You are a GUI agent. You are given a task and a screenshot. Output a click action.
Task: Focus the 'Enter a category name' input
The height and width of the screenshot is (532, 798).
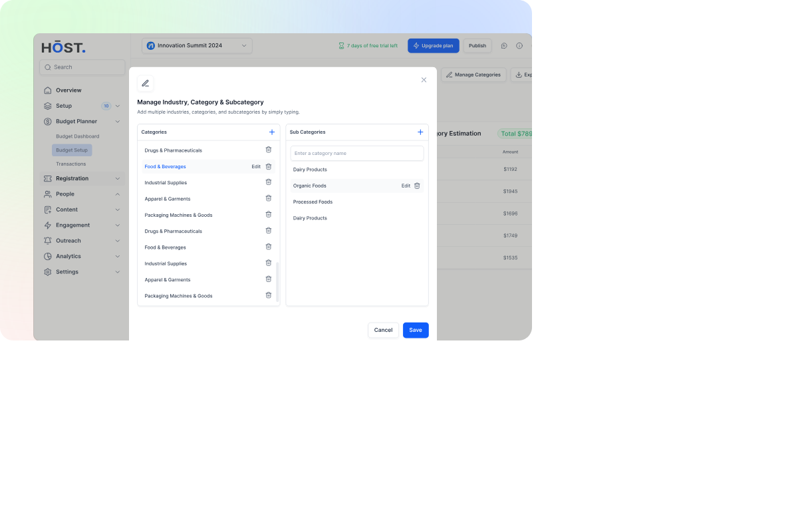pos(357,154)
